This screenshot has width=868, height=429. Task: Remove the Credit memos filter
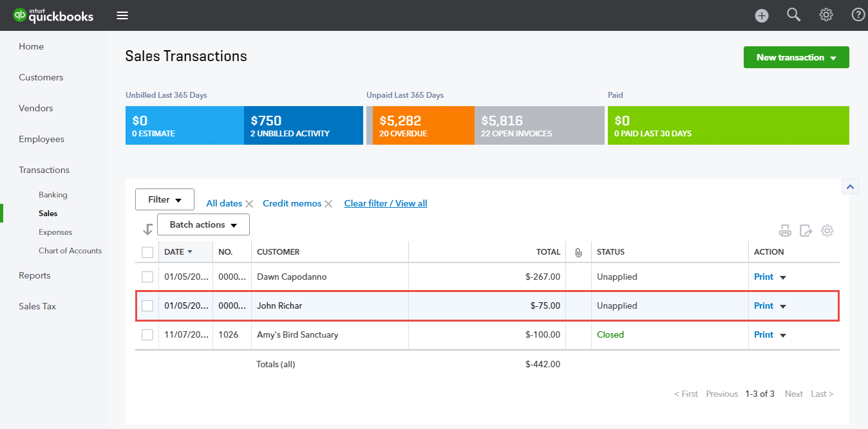tap(328, 204)
